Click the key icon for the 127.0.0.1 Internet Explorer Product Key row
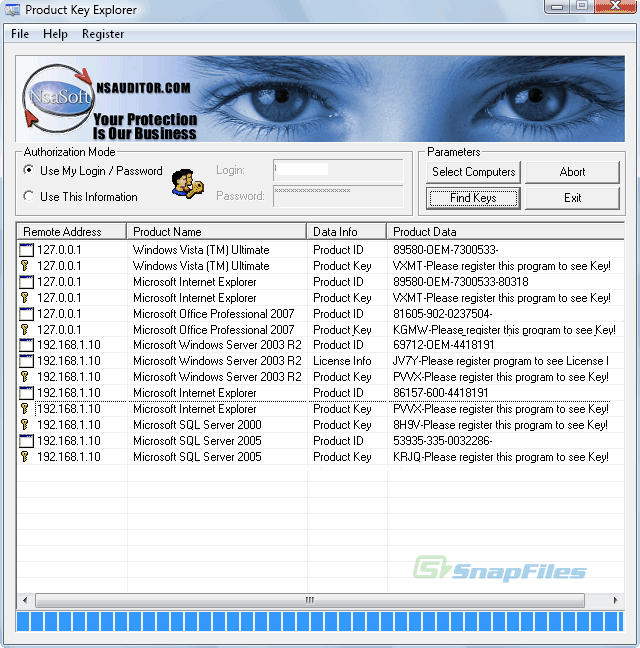This screenshot has width=640, height=648. [x=25, y=298]
